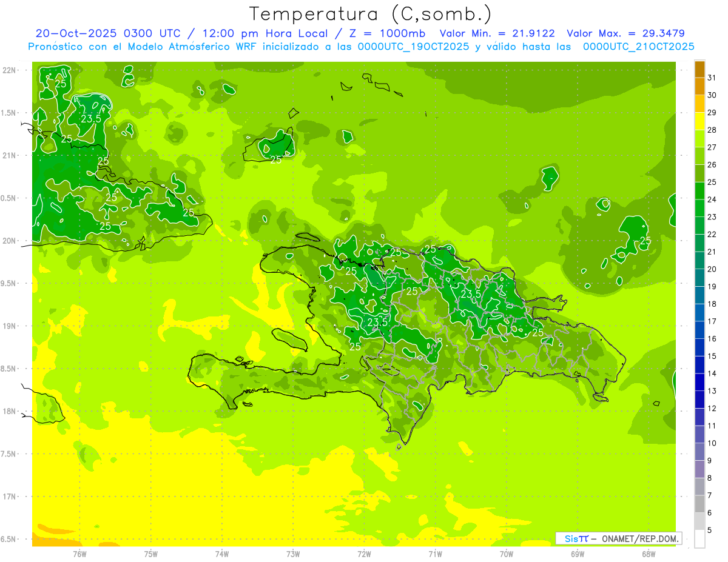Click the WRF model forecast subtitle line

[361, 47]
